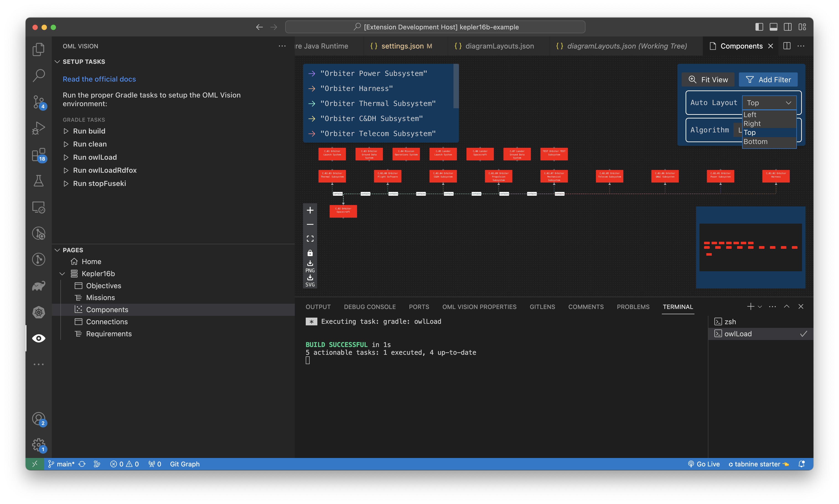Focus the command center search field
The width and height of the screenshot is (839, 504).
click(435, 27)
